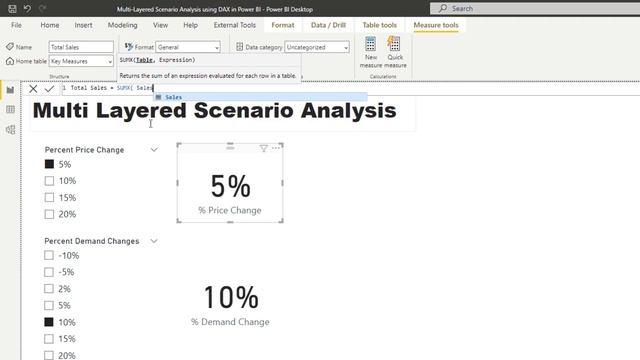Click the Percent Demand Changes slicer header
The width and height of the screenshot is (640, 360).
(x=92, y=241)
